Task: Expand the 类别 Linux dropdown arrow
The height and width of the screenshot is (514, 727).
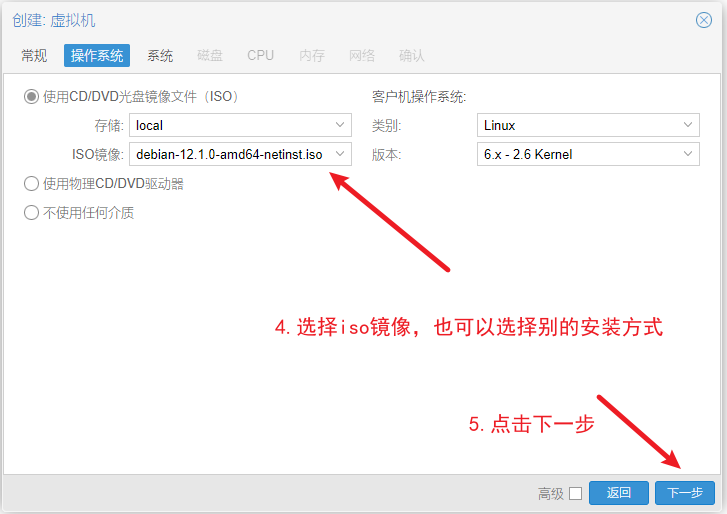Action: (x=688, y=126)
